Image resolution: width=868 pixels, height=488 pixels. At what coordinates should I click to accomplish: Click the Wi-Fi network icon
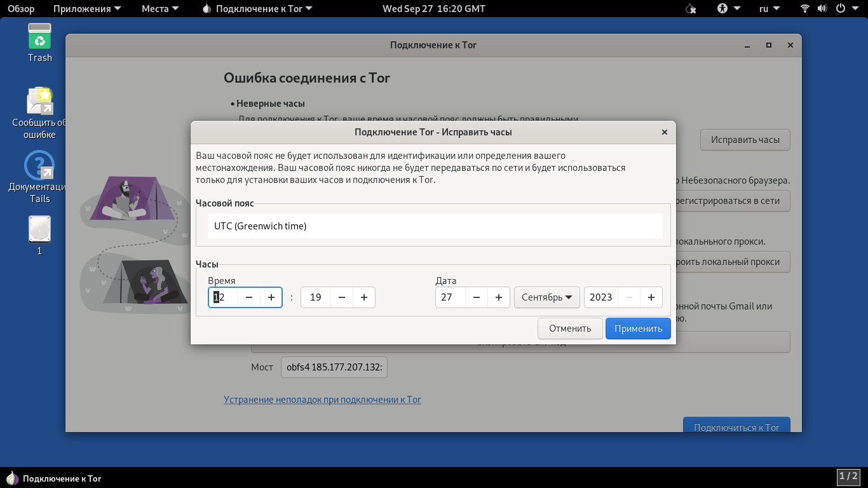(805, 9)
